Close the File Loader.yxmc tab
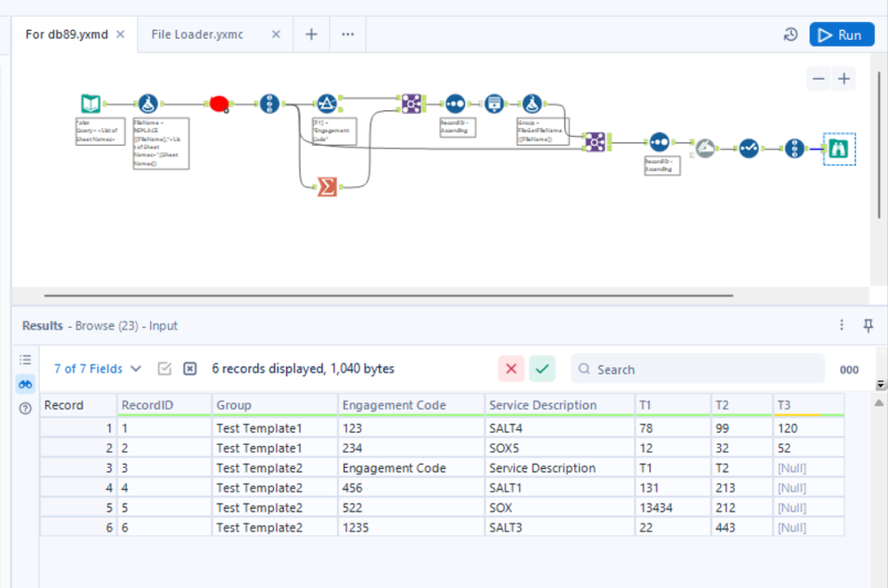The image size is (888, 588). (276, 35)
